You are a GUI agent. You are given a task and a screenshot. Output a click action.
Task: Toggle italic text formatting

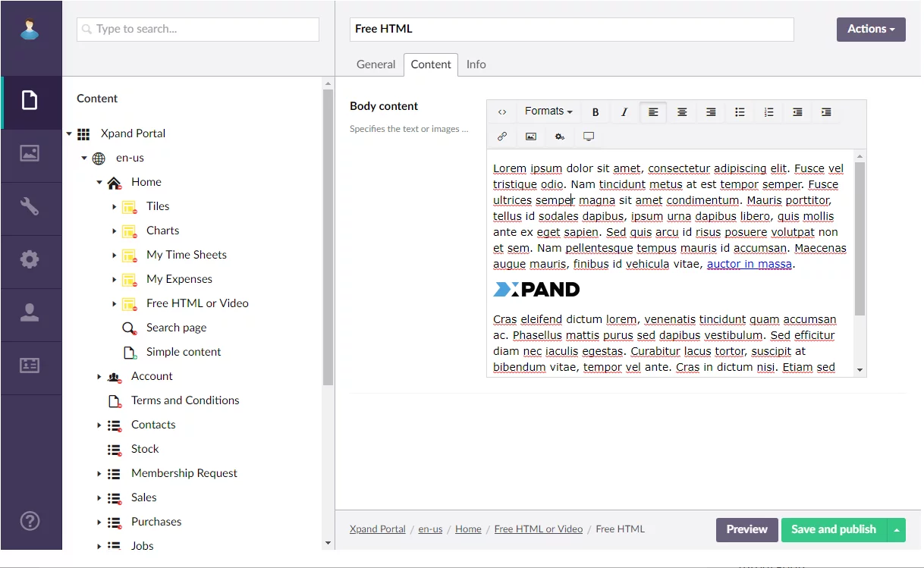(x=624, y=112)
